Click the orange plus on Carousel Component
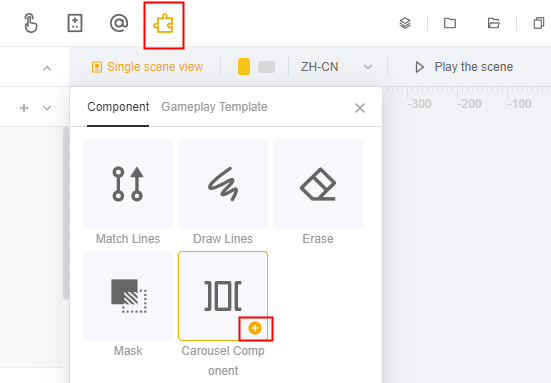This screenshot has width=551, height=383. (255, 328)
